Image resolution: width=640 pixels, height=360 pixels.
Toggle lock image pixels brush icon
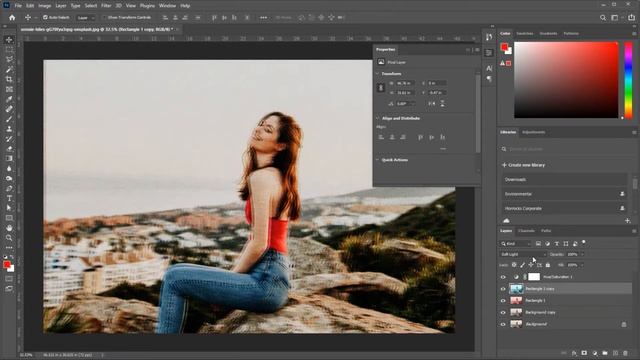[x=522, y=265]
